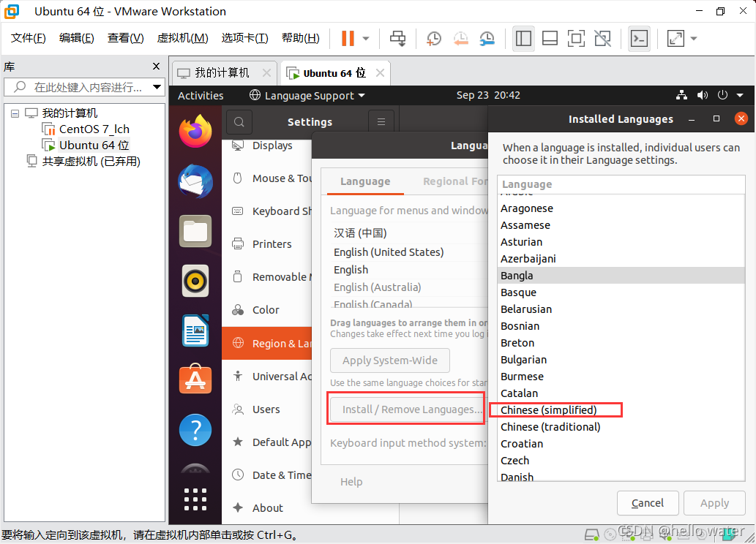The height and width of the screenshot is (544, 756).
Task: Select Chinese (traditional) in Installed Languages
Action: [621, 427]
